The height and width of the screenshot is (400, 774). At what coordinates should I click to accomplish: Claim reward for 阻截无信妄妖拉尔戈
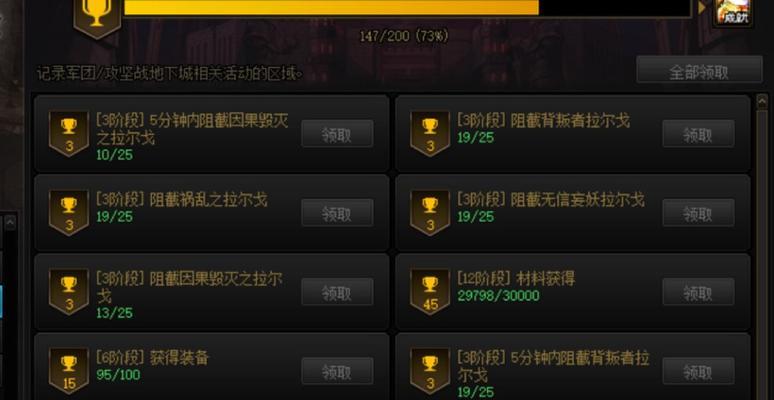tap(698, 213)
